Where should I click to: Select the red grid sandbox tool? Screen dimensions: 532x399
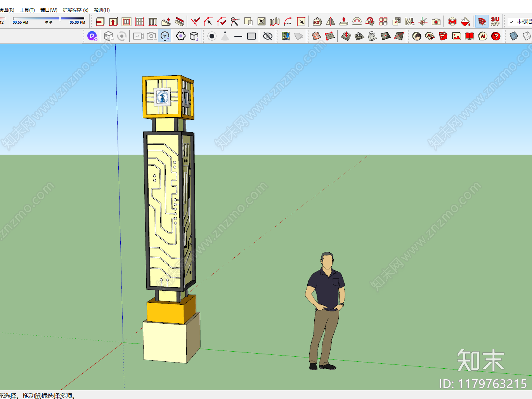330,36
